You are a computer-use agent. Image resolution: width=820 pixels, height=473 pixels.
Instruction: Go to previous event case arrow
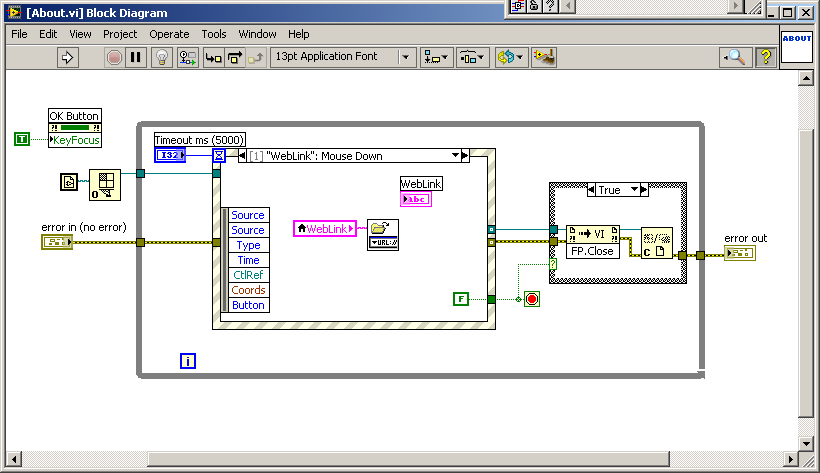click(242, 155)
